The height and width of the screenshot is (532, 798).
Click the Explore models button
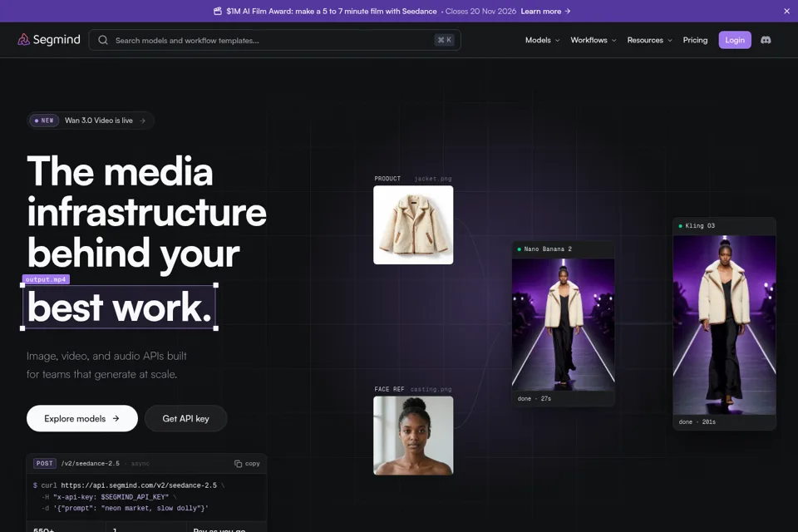pyautogui.click(x=82, y=418)
